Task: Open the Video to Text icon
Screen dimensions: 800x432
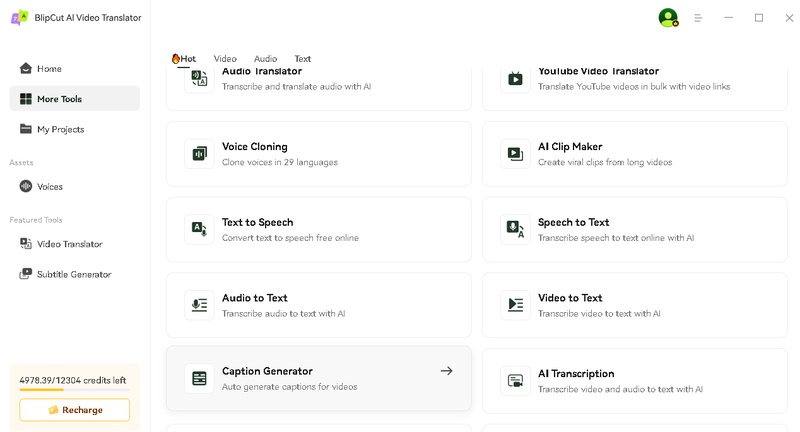Action: (x=515, y=305)
